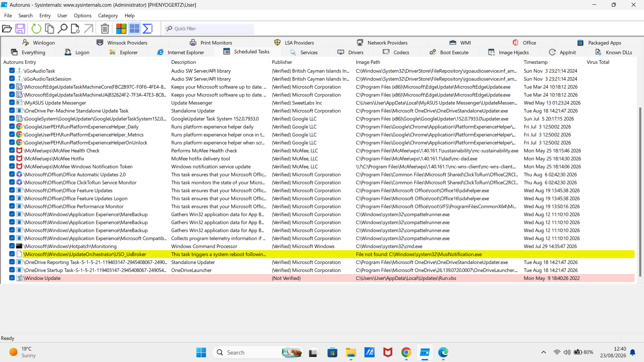The width and height of the screenshot is (644, 362).
Task: Switch to the Codecs tab
Action: 396,52
